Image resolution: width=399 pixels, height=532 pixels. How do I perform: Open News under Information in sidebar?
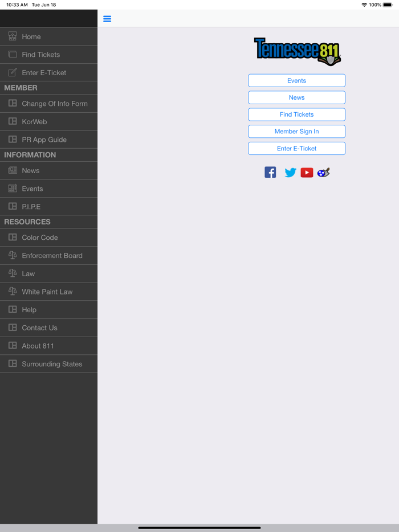(48, 171)
